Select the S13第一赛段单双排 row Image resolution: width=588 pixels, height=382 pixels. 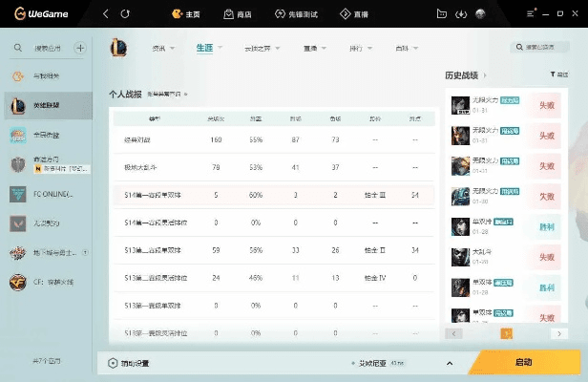click(x=274, y=306)
